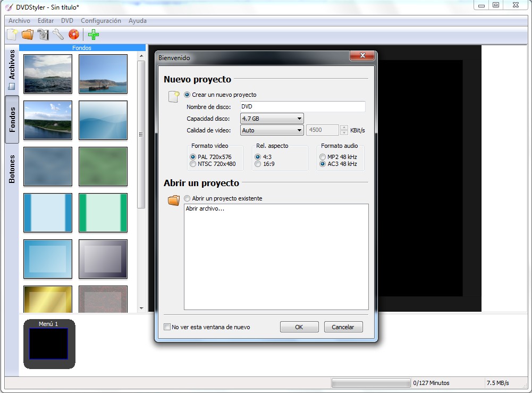This screenshot has height=393, width=532.
Task: Select the gray-purple framed background thumbnail
Action: pos(103,259)
